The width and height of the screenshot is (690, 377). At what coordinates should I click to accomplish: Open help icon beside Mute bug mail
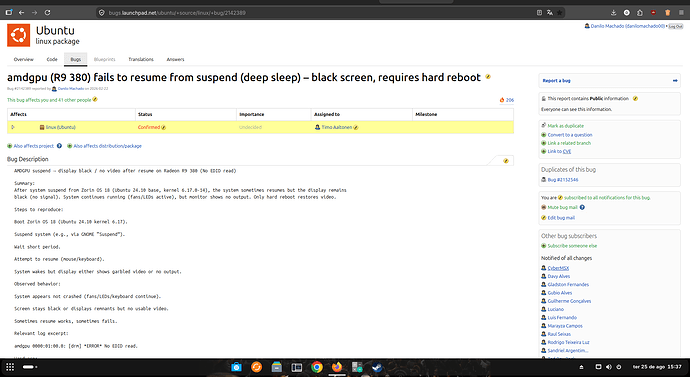tap(582, 207)
